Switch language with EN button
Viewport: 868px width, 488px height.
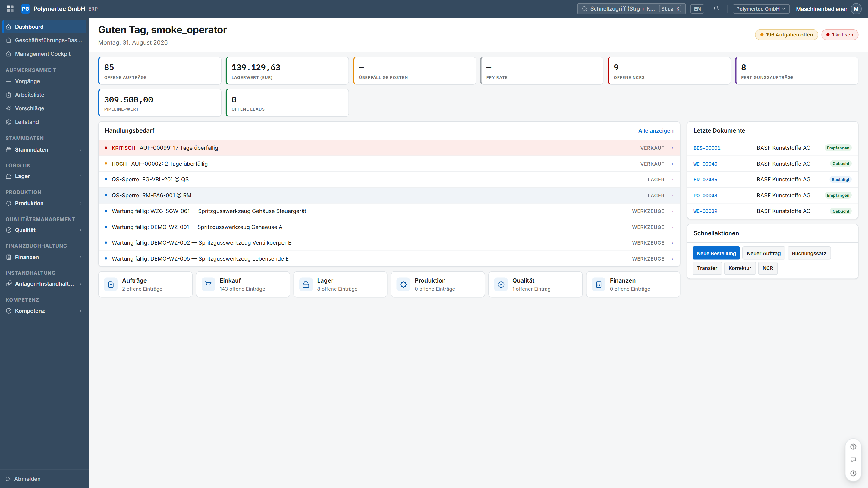pos(697,9)
